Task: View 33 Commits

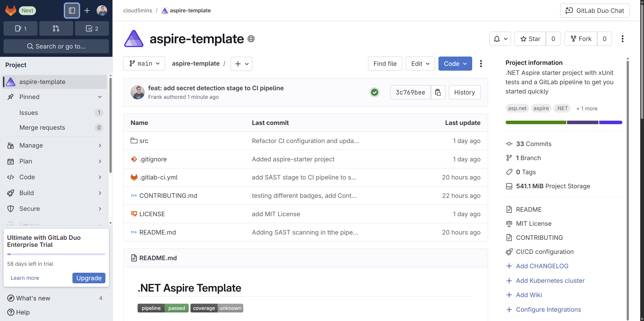Action: (x=529, y=144)
